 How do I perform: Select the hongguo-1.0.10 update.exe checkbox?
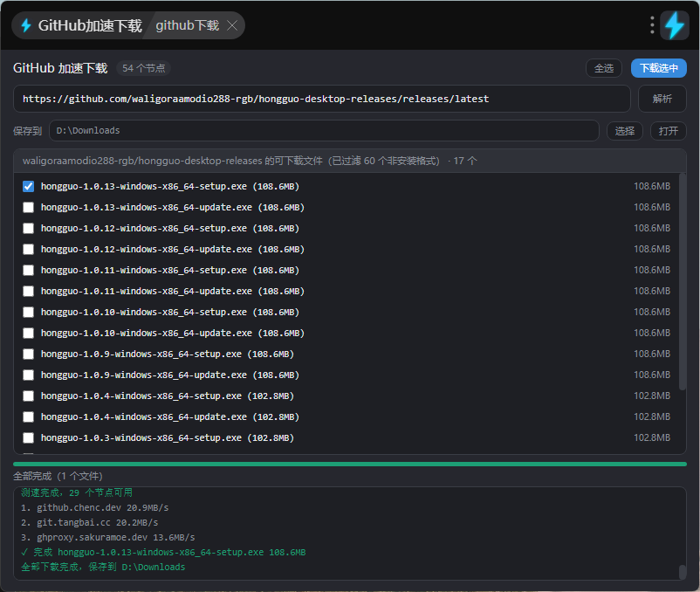click(28, 333)
